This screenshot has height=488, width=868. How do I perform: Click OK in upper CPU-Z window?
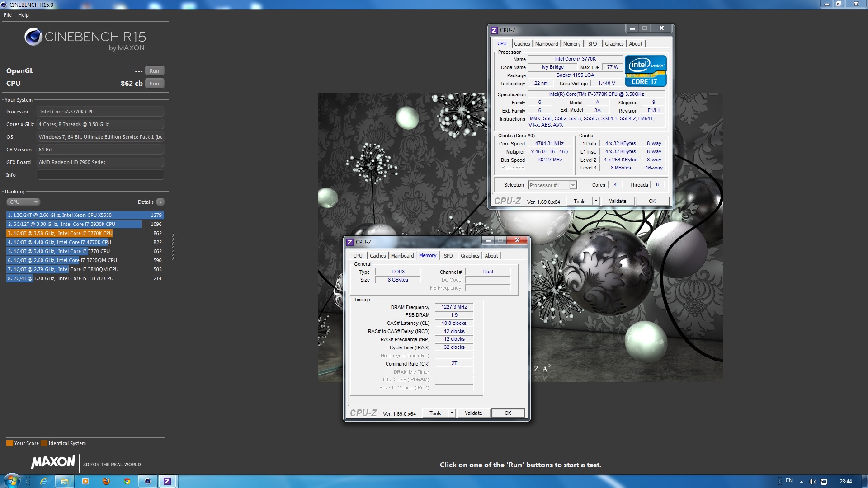pyautogui.click(x=652, y=202)
